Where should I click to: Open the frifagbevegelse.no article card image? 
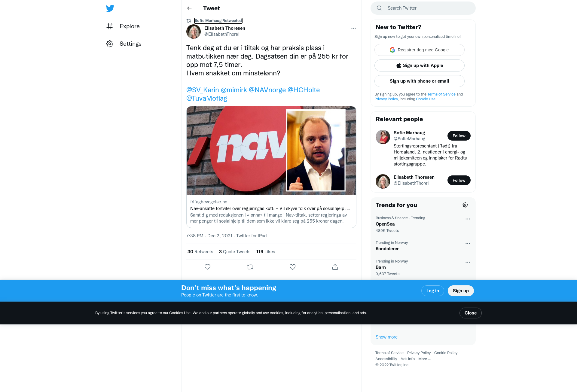271,150
